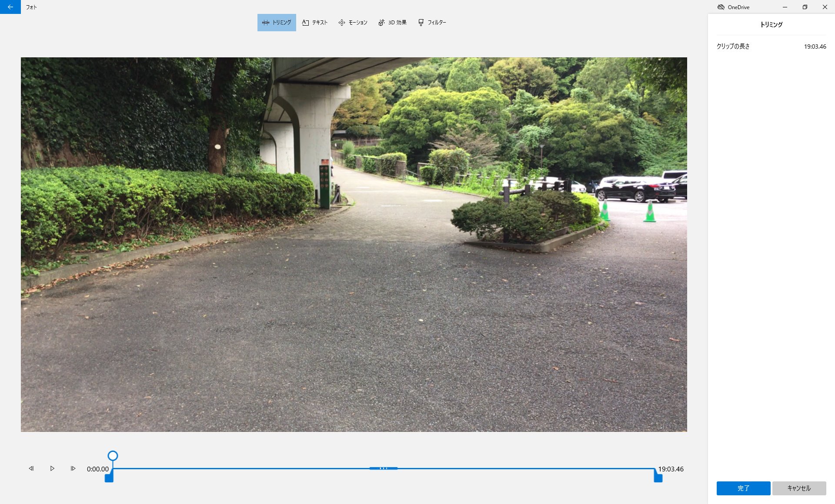This screenshot has width=835, height=504.
Task: Click the left trim start handle
Action: [x=109, y=477]
